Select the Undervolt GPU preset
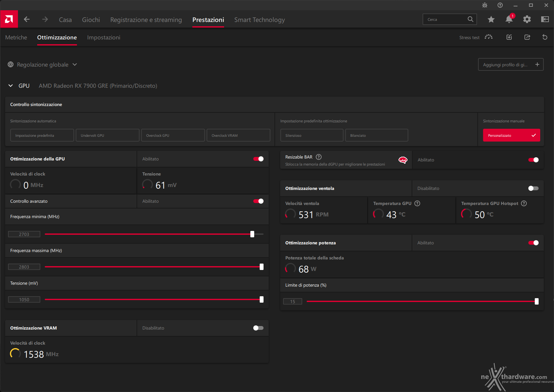This screenshot has height=392, width=554. click(108, 135)
